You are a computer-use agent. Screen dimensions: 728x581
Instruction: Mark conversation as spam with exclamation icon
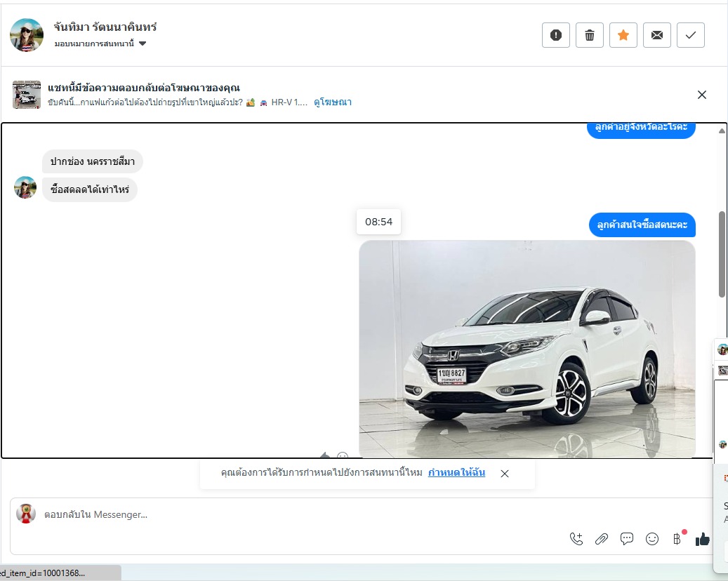click(x=556, y=35)
